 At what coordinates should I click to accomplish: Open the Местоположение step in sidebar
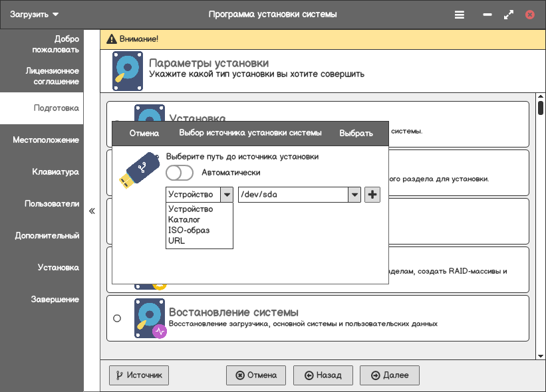(x=45, y=140)
